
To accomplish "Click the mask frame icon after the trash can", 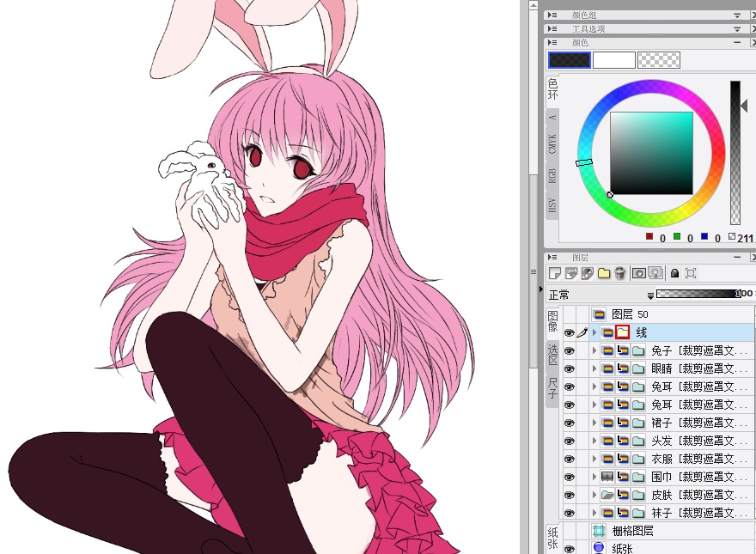I will click(x=639, y=273).
